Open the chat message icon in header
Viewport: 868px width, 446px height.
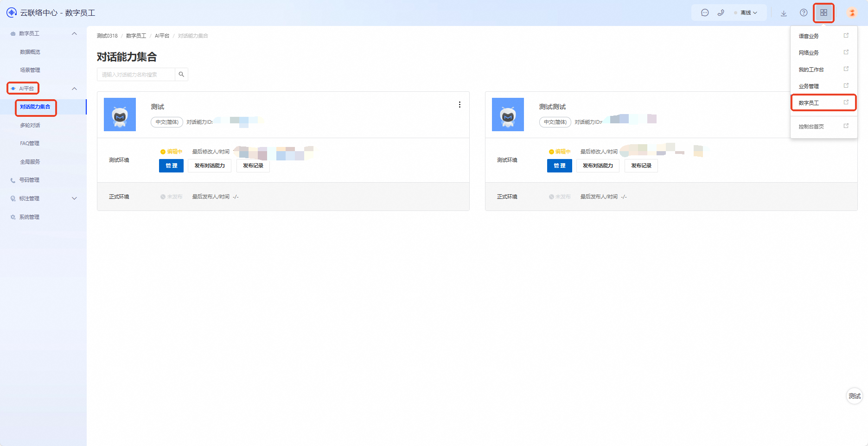tap(705, 13)
